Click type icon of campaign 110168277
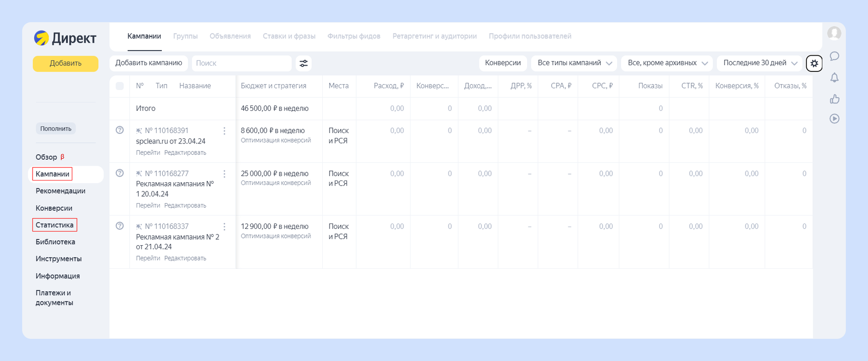This screenshot has width=868, height=361. click(x=139, y=174)
